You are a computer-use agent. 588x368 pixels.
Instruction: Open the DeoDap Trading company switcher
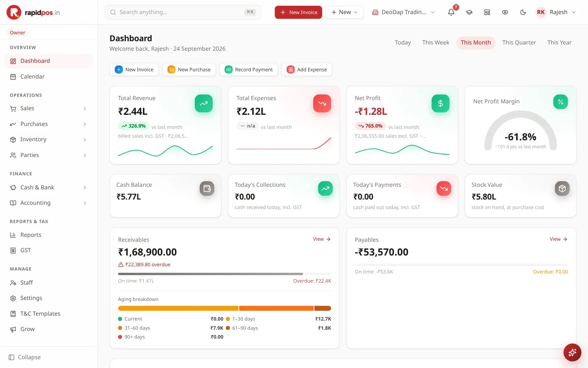403,12
